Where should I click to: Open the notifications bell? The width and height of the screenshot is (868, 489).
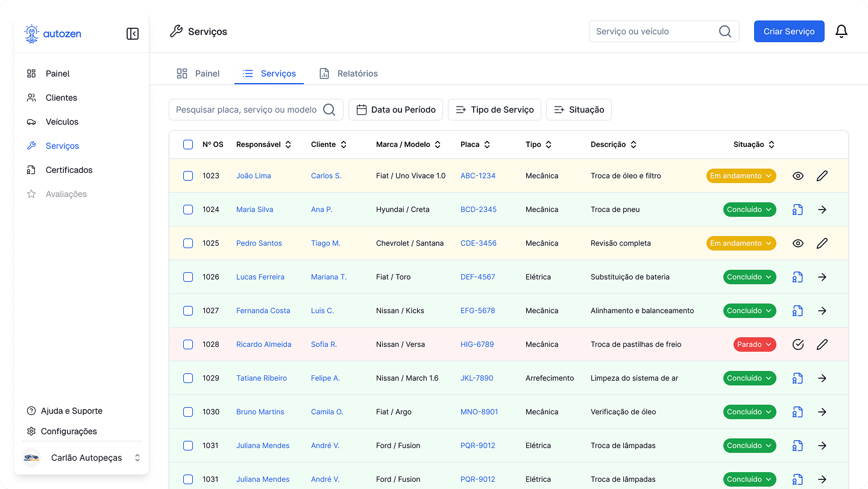coord(841,31)
